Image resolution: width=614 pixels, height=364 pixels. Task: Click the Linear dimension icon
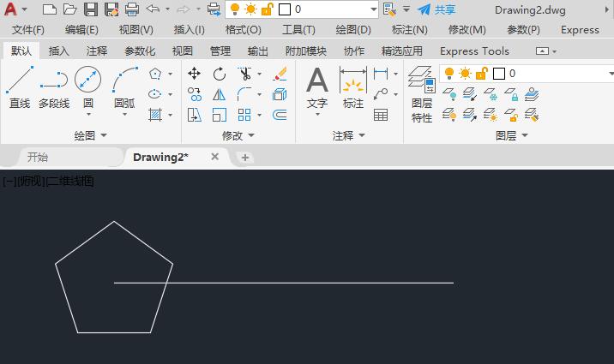(381, 74)
